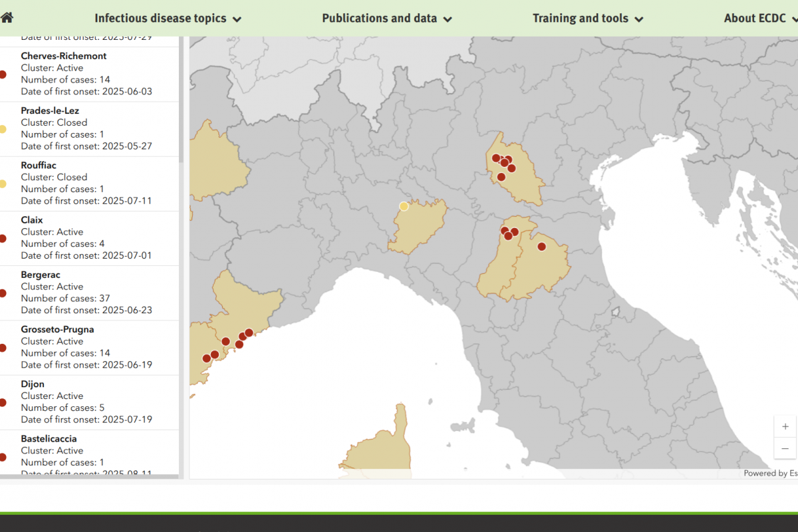The image size is (798, 532).
Task: Click the red dot beside Dijon entry
Action: pos(3,402)
